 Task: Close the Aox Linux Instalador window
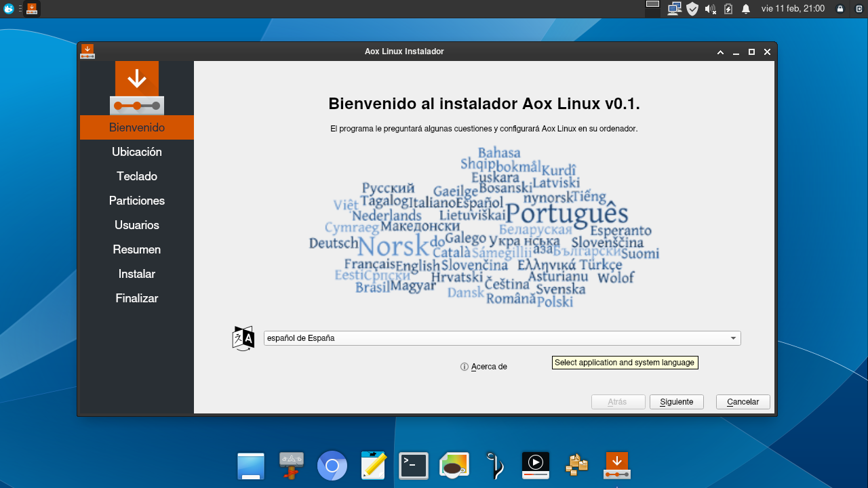pyautogui.click(x=767, y=52)
